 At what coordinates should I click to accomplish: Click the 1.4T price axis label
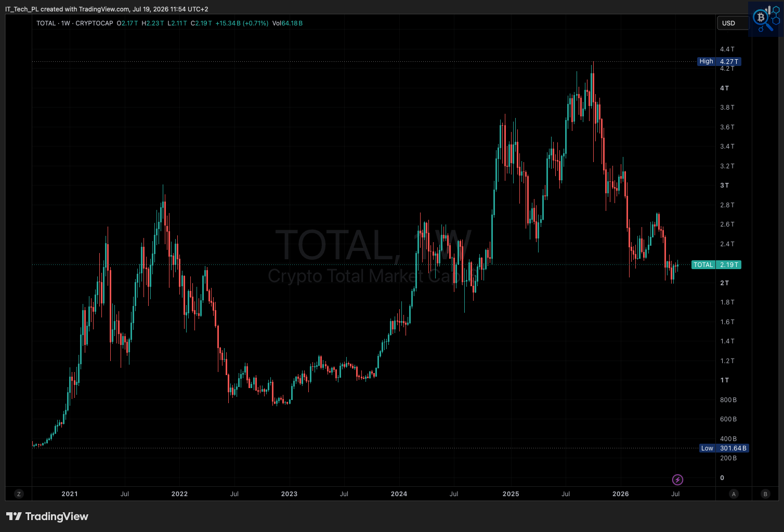coord(727,341)
